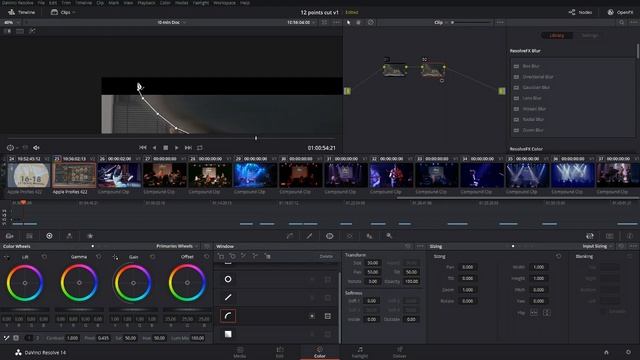Switch to the Edit page
Screen dimensions: 640x360
click(x=280, y=352)
